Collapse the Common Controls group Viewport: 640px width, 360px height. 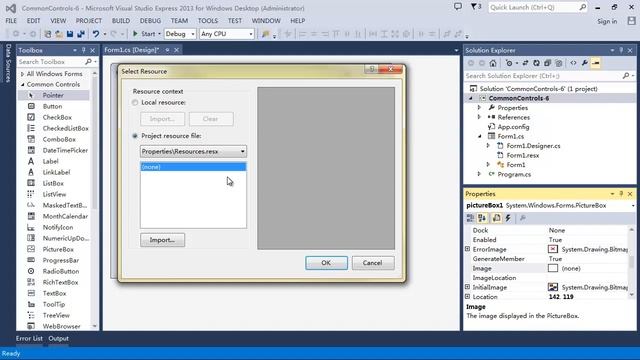[22, 84]
